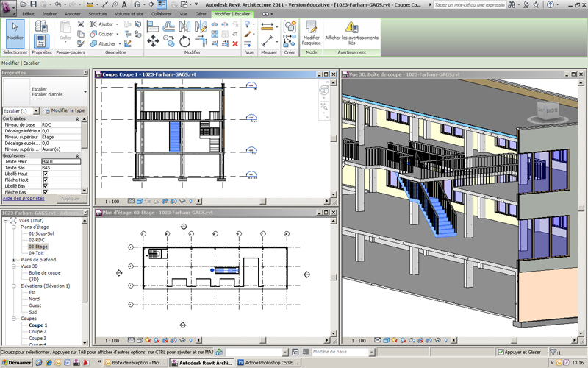
Task: Select Trim/Extend to corner tool
Action: click(201, 41)
